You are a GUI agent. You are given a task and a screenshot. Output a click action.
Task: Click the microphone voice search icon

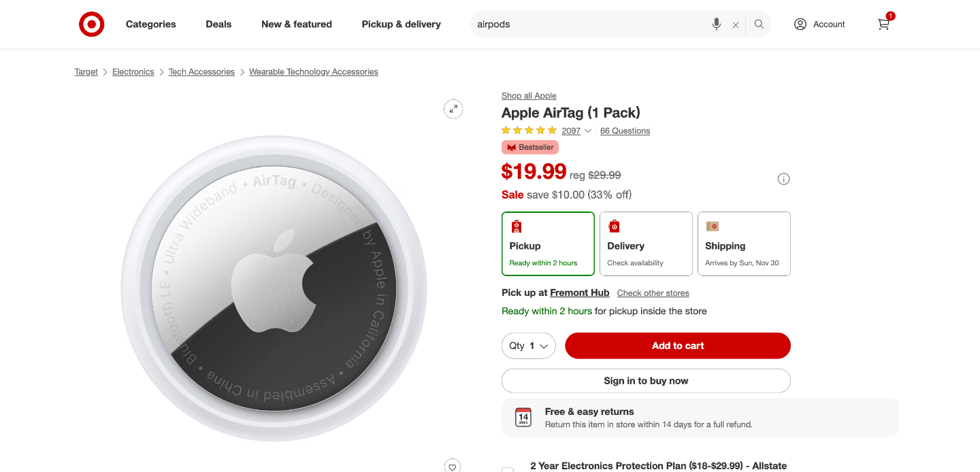click(x=717, y=24)
